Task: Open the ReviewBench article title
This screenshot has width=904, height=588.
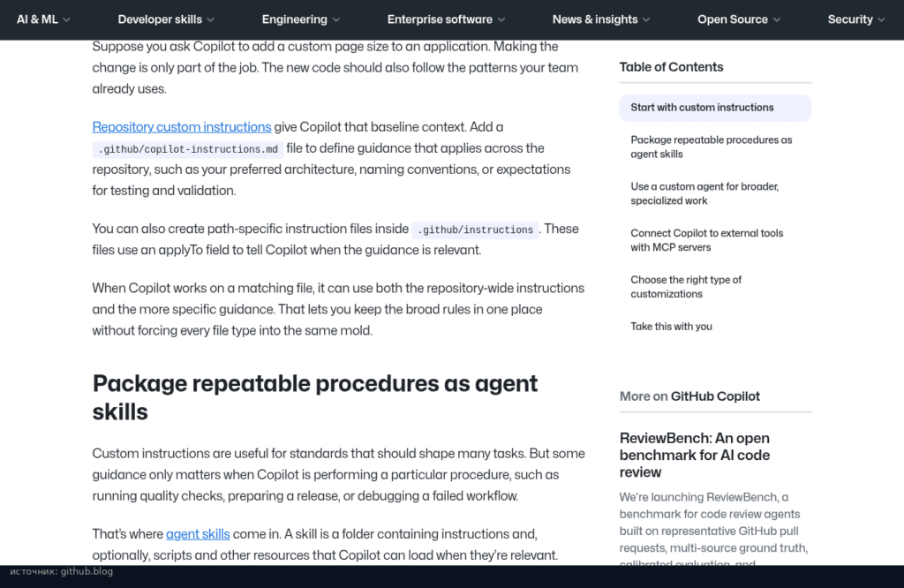Action: pos(695,456)
